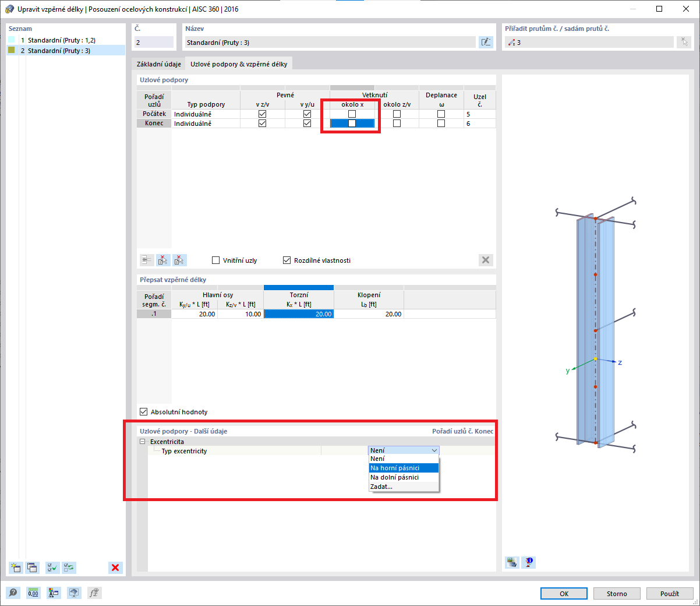This screenshot has height=606, width=700.
Task: Click the copy/duplicate item icon below Seznam list
Action: (32, 568)
